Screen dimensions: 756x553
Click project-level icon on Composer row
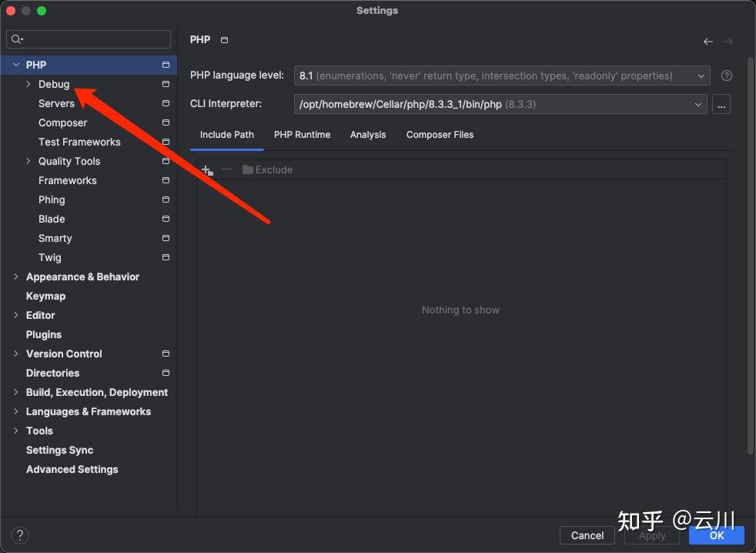point(166,122)
